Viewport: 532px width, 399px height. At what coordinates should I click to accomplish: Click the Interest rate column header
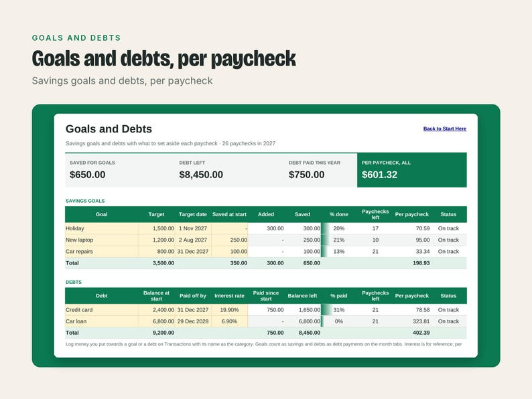229,296
